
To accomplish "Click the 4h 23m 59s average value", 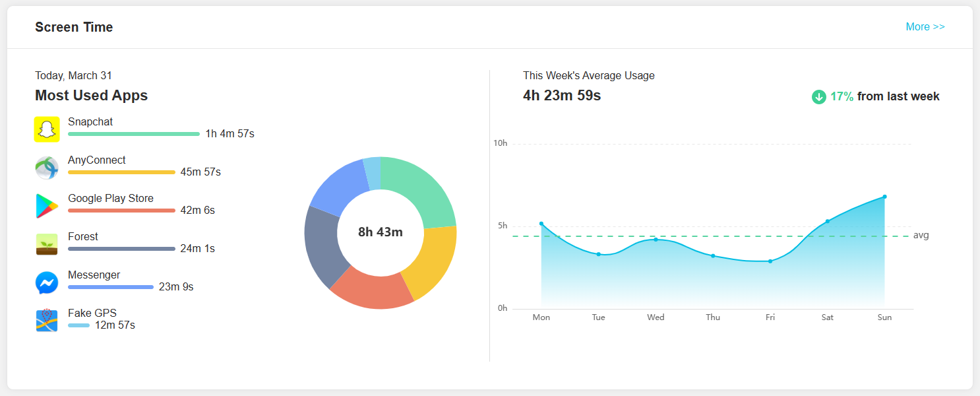I will (x=562, y=96).
